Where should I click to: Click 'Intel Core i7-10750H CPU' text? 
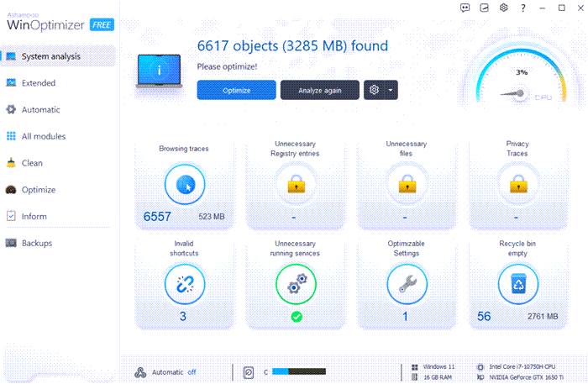click(x=522, y=366)
